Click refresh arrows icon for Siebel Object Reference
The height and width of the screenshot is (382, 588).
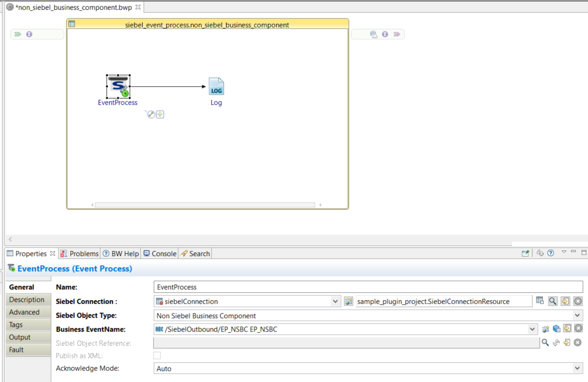pyautogui.click(x=556, y=342)
